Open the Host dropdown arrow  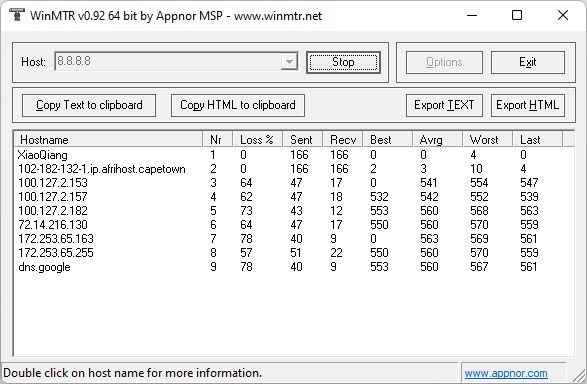click(289, 62)
